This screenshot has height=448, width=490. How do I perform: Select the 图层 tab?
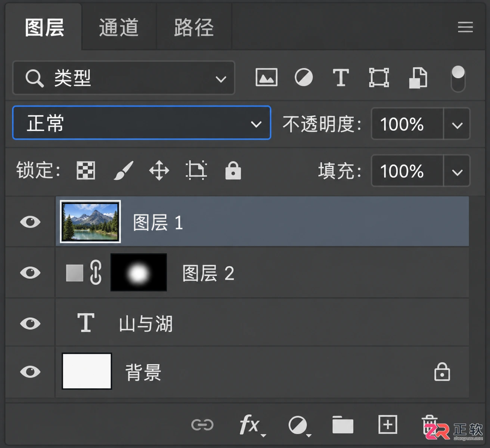44,28
